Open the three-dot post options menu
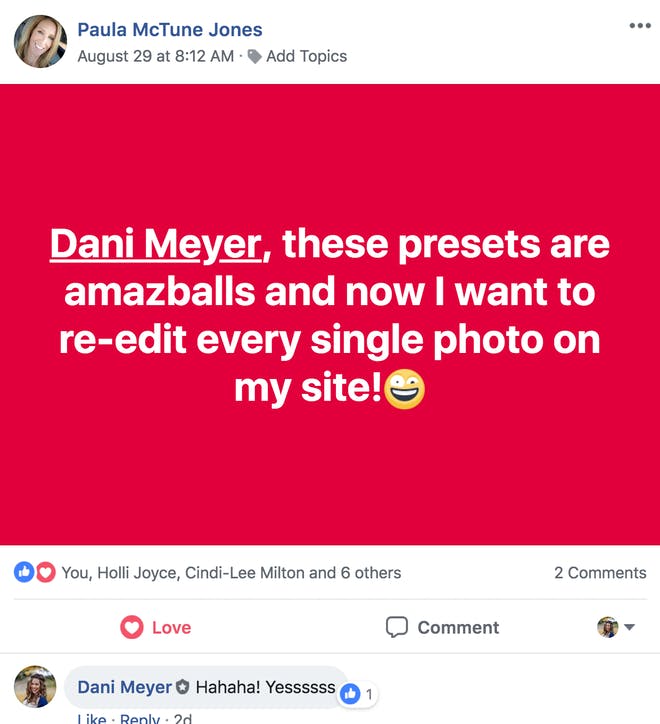Screen dimensions: 660x724 640,26
